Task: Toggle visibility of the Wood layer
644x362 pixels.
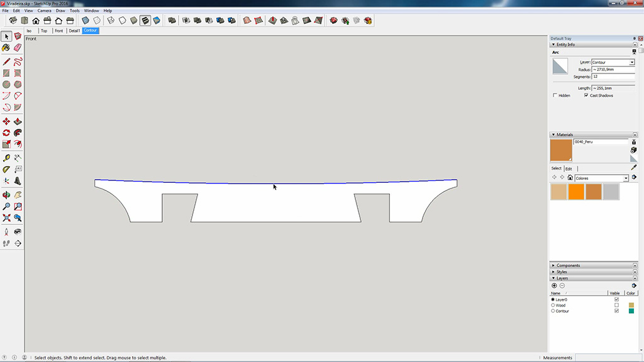Action: point(616,305)
